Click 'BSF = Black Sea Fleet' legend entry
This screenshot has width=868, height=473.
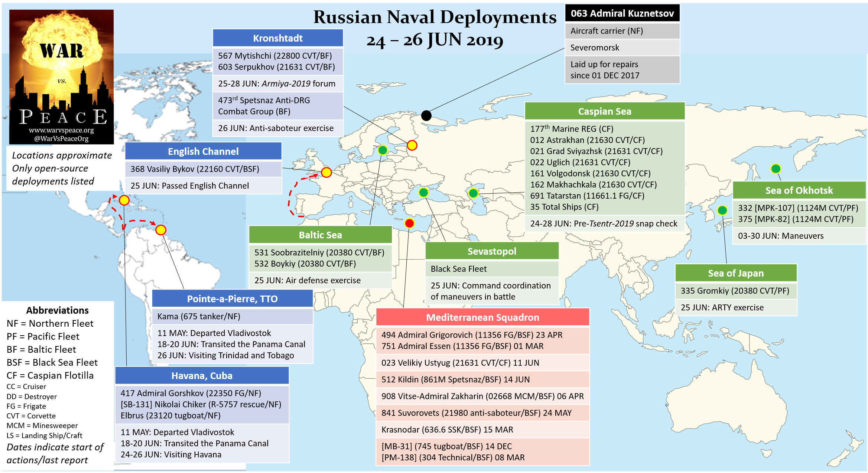tap(52, 362)
